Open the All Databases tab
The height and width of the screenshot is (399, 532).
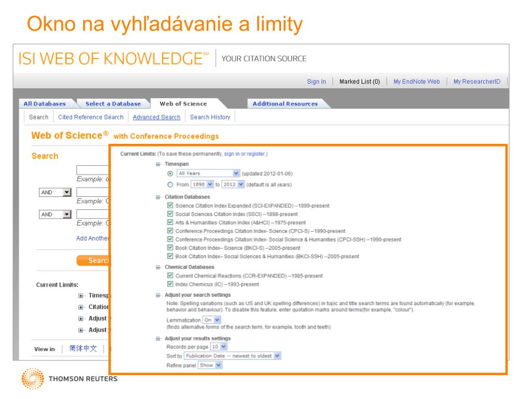[x=45, y=104]
